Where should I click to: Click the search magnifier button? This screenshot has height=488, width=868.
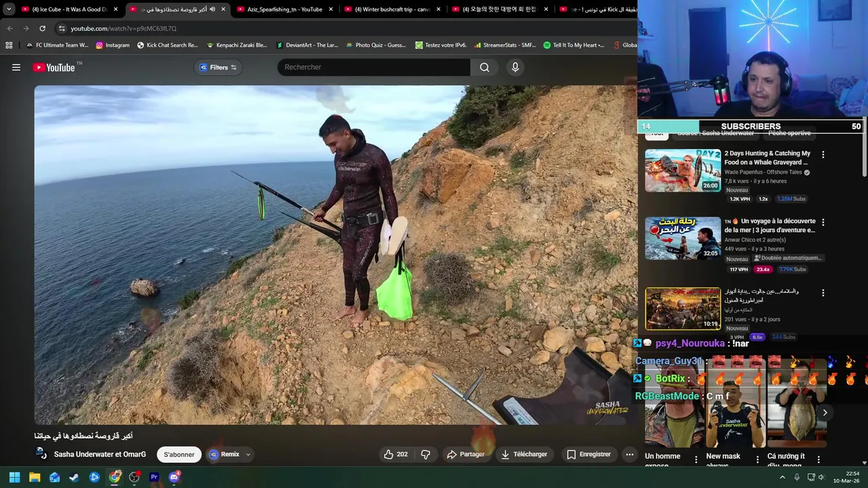tap(484, 67)
